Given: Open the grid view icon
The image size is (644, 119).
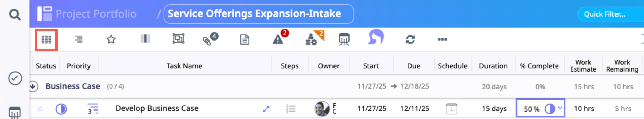Looking at the screenshot, I should coord(46,40).
